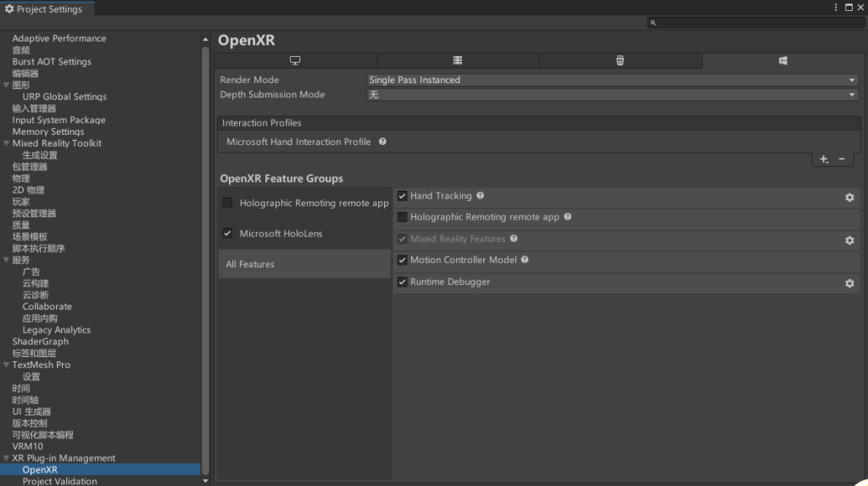868x486 pixels.
Task: Select the Project Settings window tab
Action: (47, 8)
